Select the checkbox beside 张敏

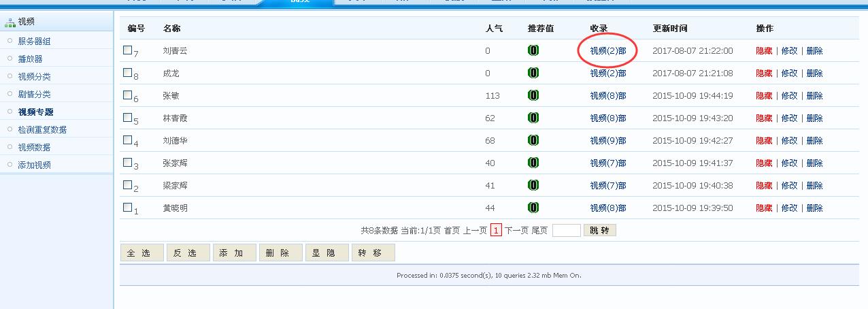point(127,95)
